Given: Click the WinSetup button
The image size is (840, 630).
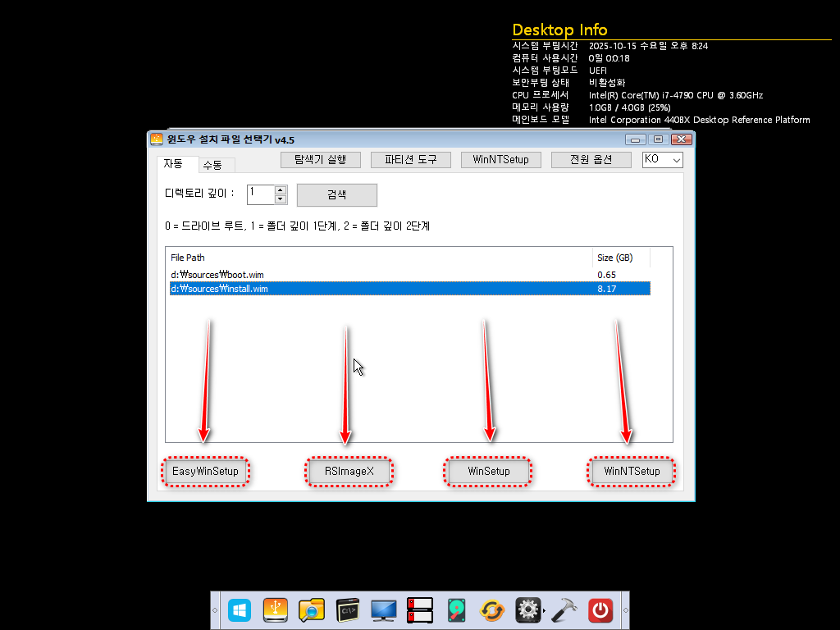Looking at the screenshot, I should click(489, 472).
